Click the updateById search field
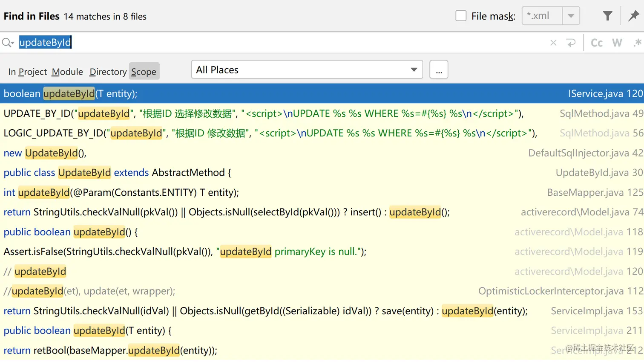This screenshot has height=362, width=644. 281,43
